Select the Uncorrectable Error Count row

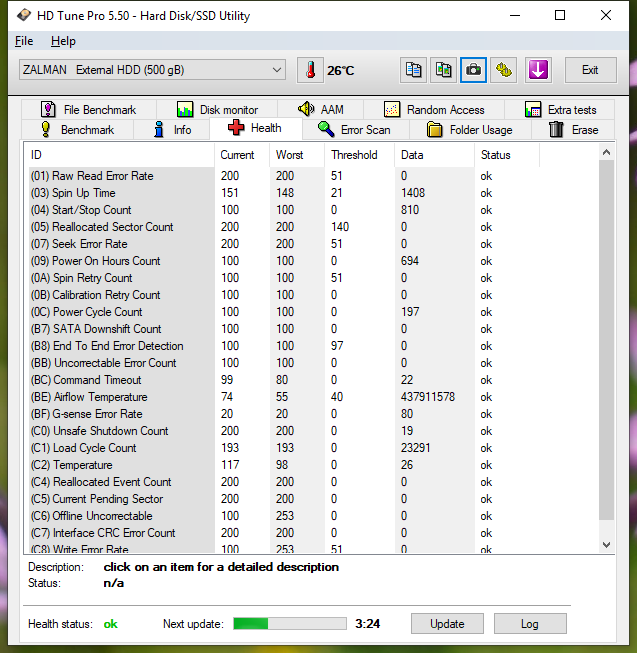click(x=283, y=363)
